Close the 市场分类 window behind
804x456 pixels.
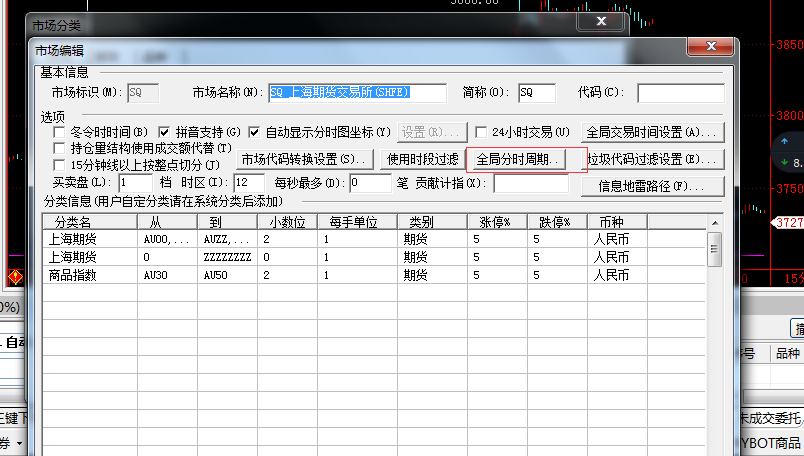(601, 21)
